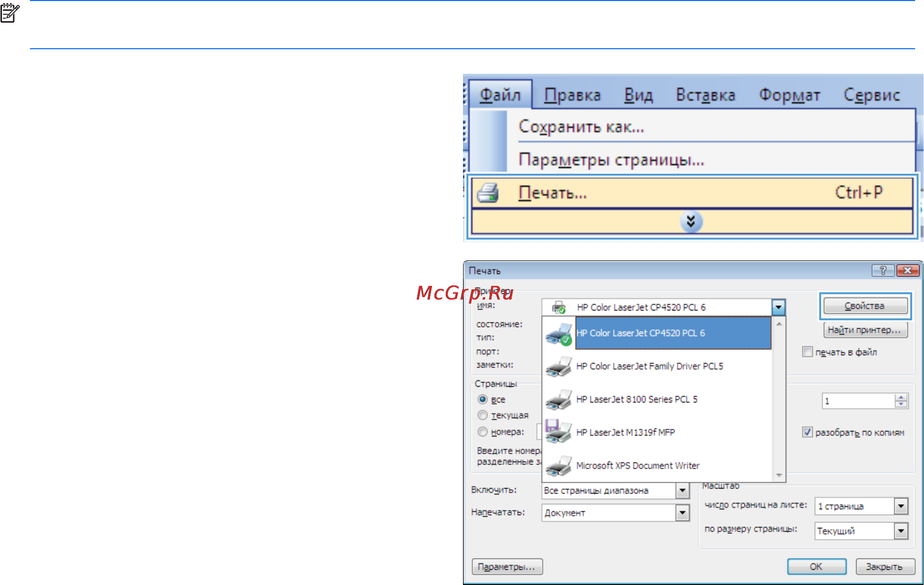Open по размеру страницы dropdown
Viewport: 924px width, 585px height.
point(901,531)
